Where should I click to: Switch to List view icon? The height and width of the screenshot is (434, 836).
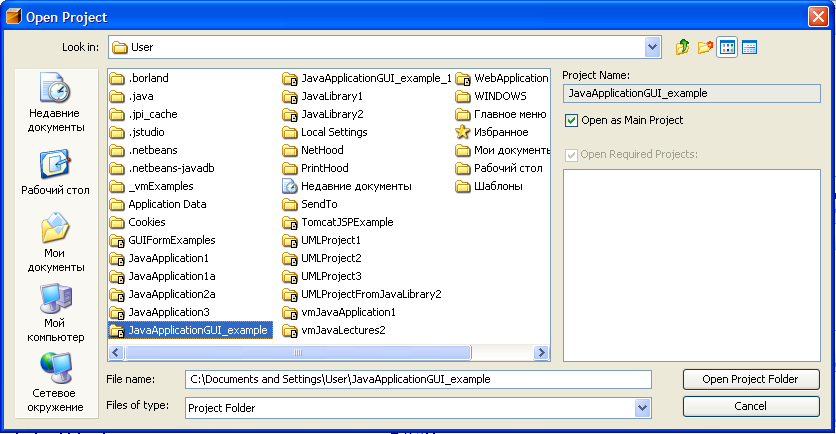point(727,47)
